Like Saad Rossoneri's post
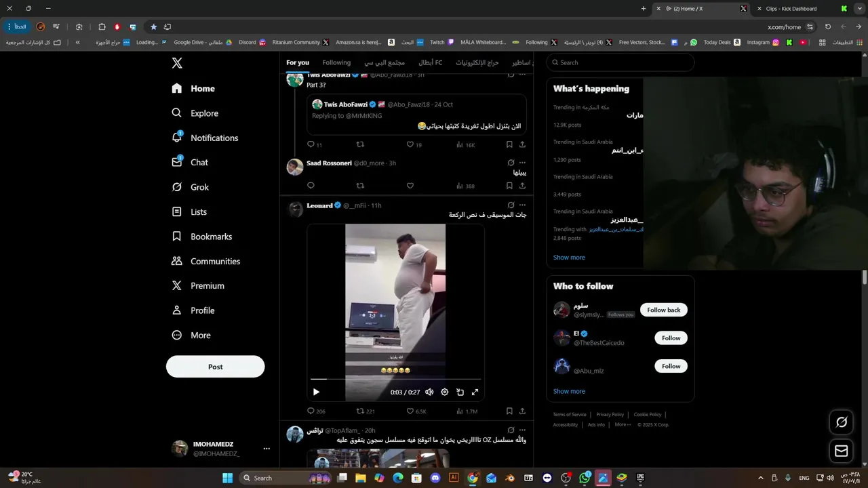 coord(410,186)
